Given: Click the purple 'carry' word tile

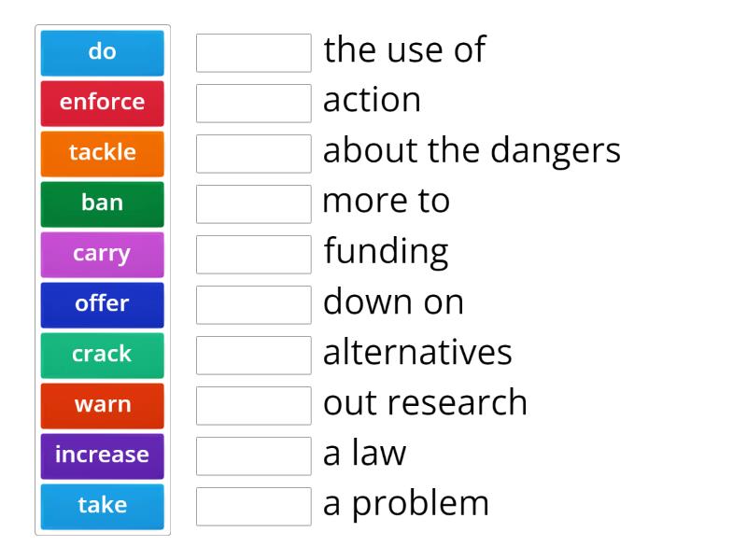Looking at the screenshot, I should point(102,254).
